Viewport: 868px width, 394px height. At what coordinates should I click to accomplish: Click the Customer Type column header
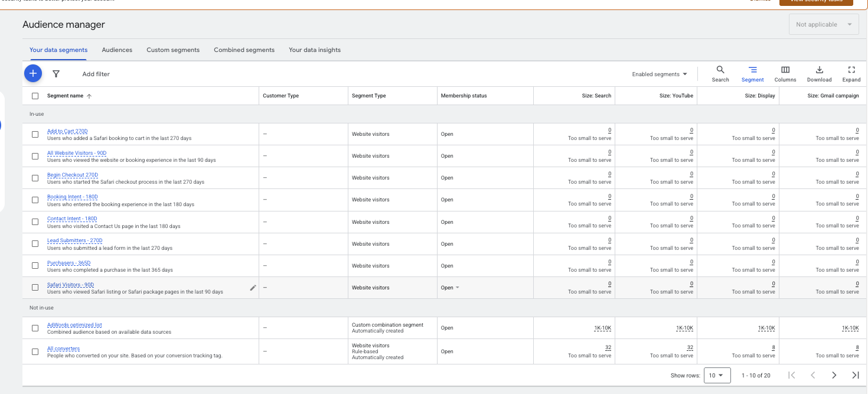pos(281,96)
